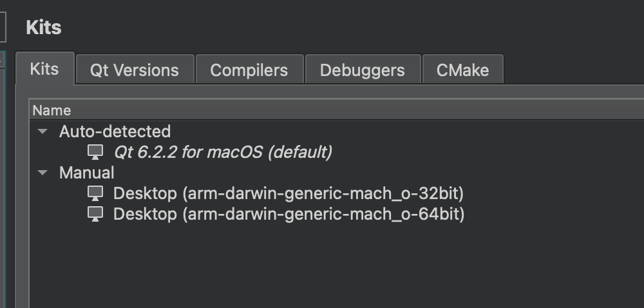Collapse the Auto-detected group arrow
Image resolution: width=644 pixels, height=308 pixels.
click(43, 131)
